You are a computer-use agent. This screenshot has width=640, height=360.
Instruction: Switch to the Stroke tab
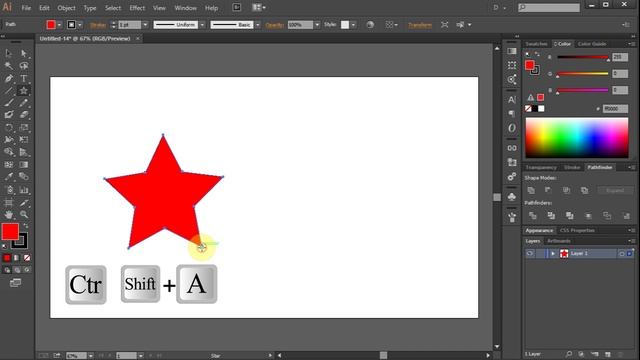(572, 167)
